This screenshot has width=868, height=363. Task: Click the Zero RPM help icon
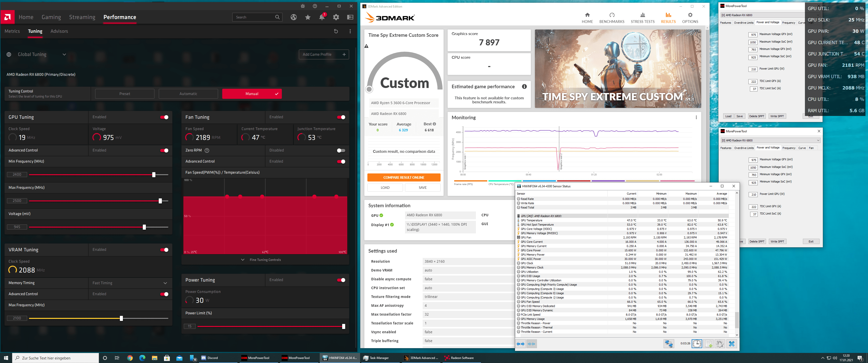(x=207, y=150)
